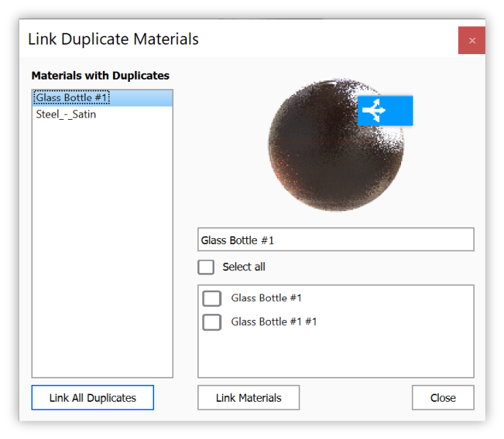Check the Glass Bottle #1 #1 checkbox
Image resolution: width=504 pixels, height=439 pixels.
212,322
